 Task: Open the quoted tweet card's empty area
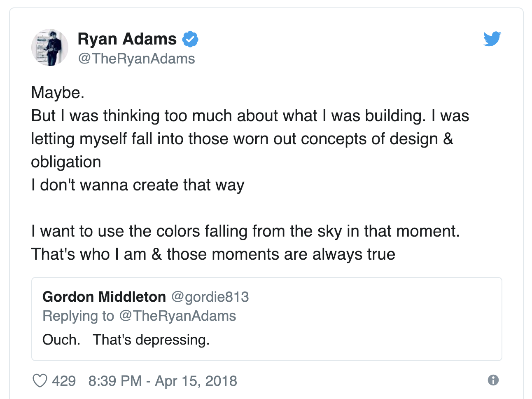coord(371,326)
